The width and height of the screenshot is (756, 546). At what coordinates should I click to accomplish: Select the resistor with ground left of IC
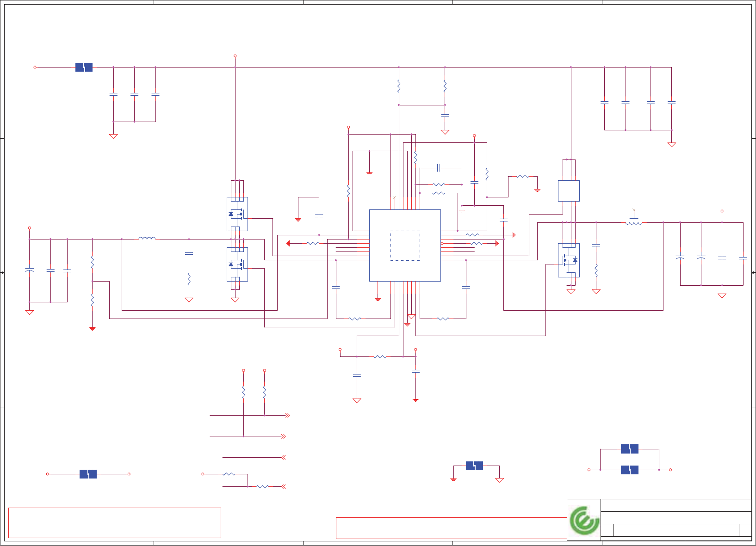pyautogui.click(x=313, y=243)
